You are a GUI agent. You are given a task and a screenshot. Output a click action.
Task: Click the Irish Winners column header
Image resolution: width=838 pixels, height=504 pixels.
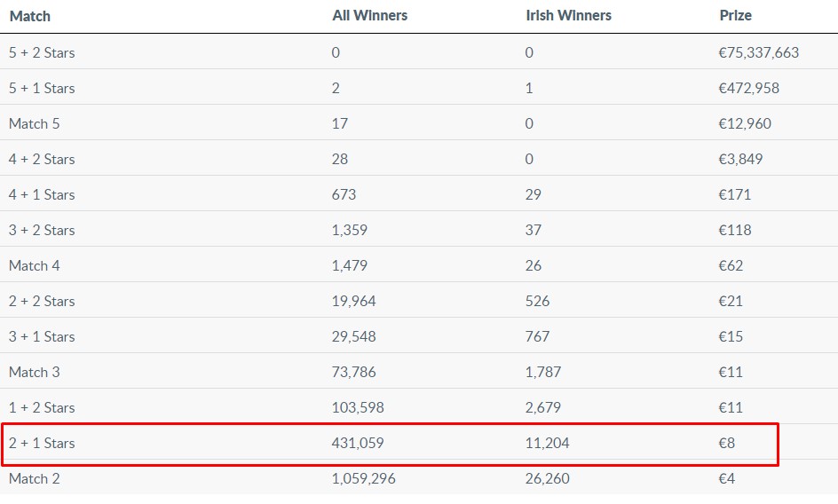[x=568, y=16]
